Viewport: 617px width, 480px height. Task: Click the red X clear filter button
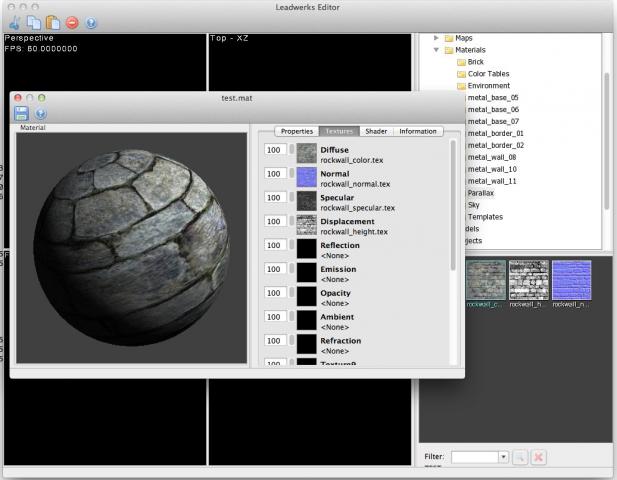[x=538, y=457]
